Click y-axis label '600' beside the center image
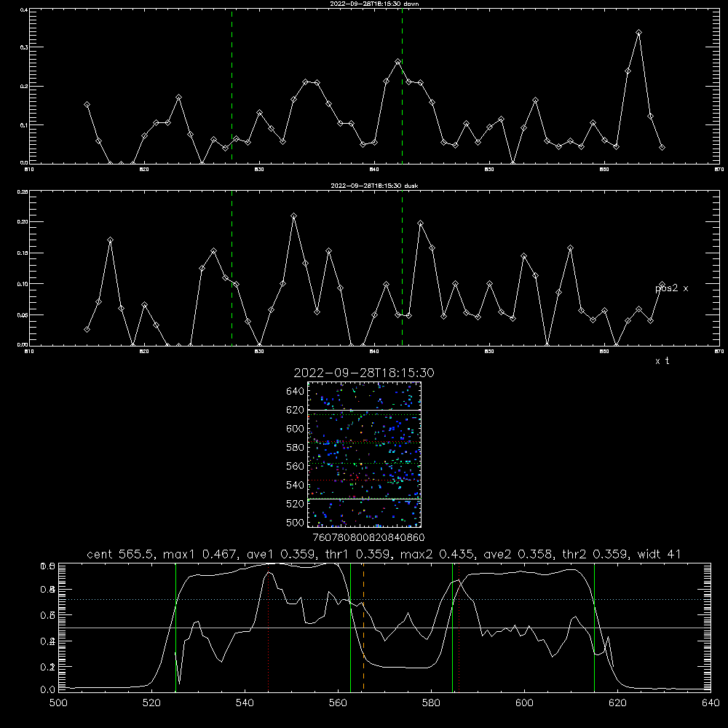Screen dimensions: 728x728 tap(296, 429)
